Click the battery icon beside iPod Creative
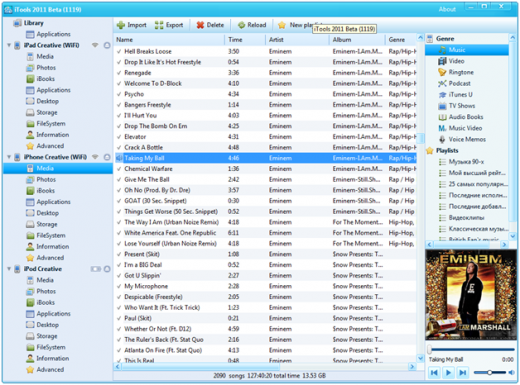520x385 pixels. [96, 269]
